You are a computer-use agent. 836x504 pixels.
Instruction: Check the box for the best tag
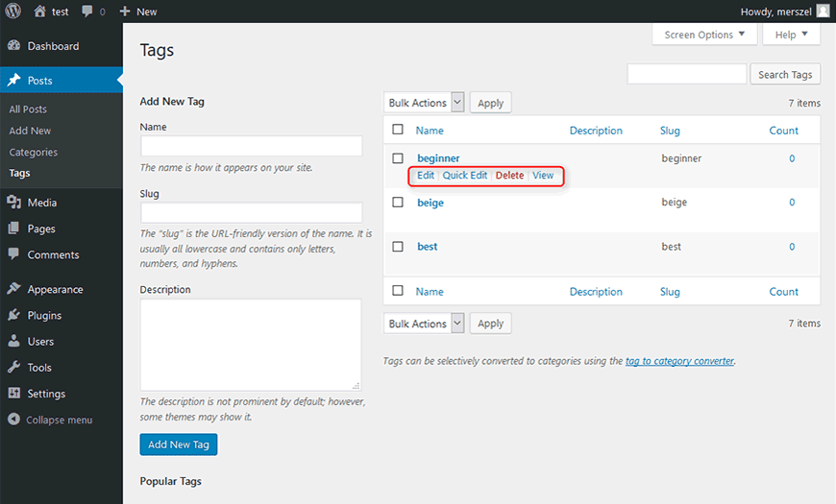[x=398, y=246]
